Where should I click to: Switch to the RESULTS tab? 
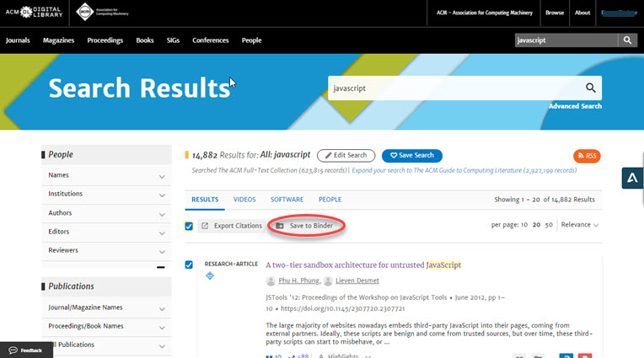pos(205,200)
